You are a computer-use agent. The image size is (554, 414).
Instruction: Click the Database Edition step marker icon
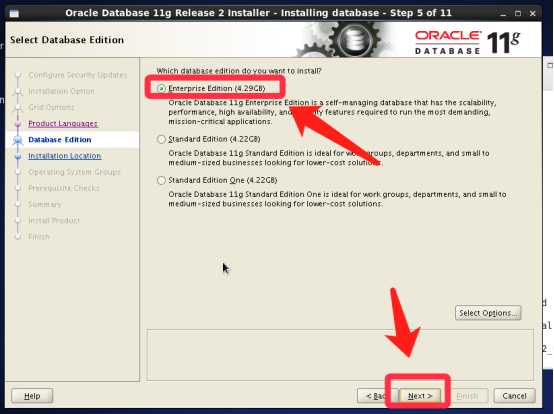click(18, 140)
